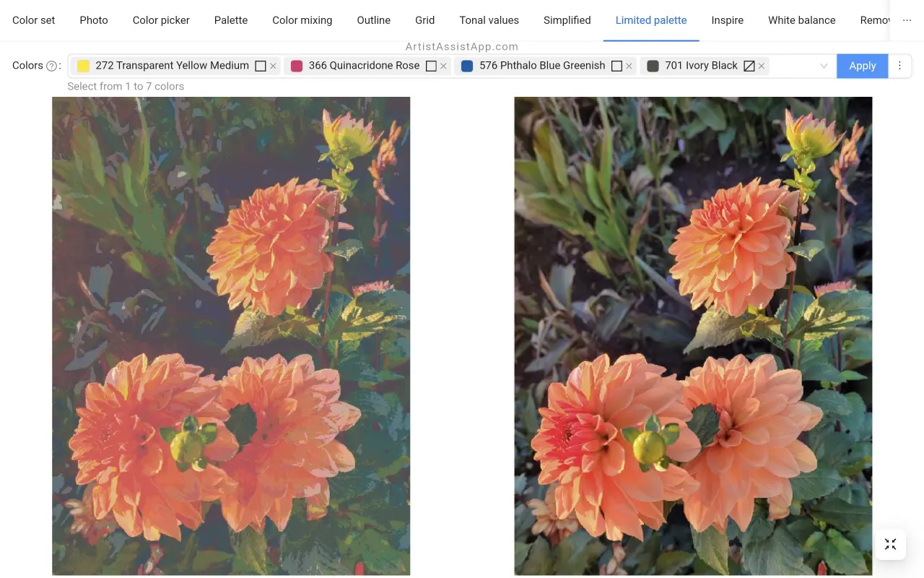The image size is (924, 578).
Task: Click the limited palette preview image
Action: [231, 336]
